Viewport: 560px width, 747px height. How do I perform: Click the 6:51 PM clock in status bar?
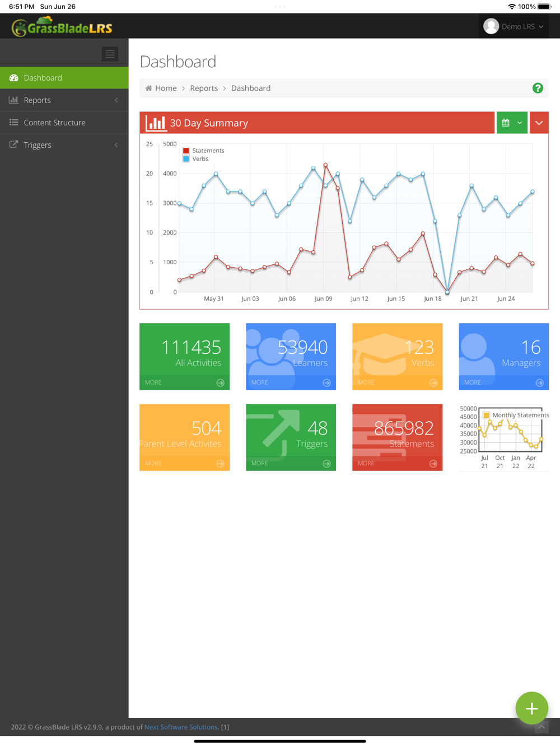point(21,7)
